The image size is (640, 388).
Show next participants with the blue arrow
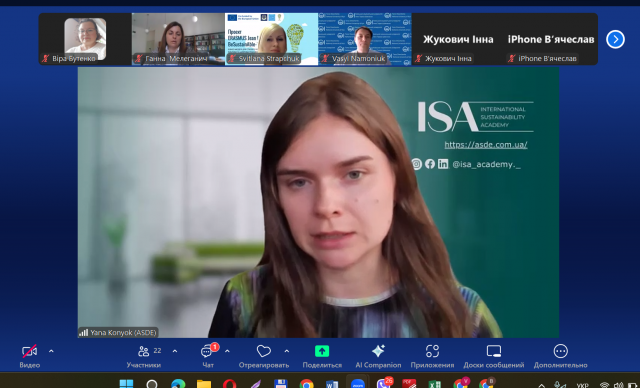615,40
